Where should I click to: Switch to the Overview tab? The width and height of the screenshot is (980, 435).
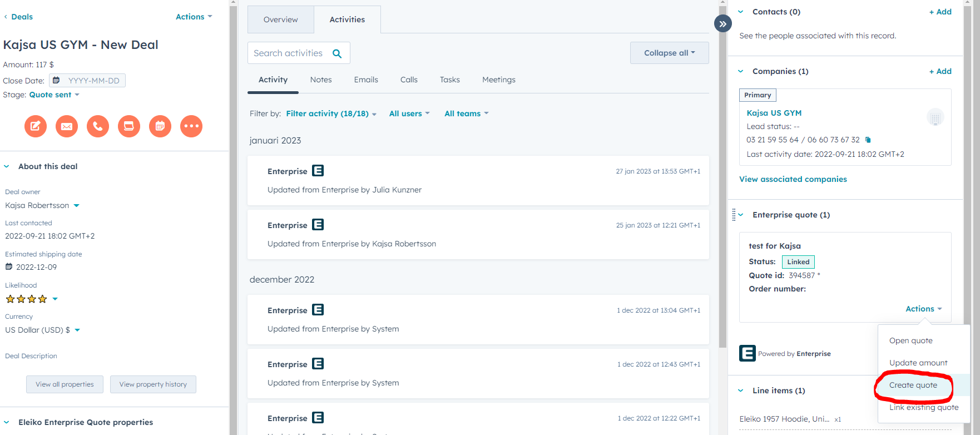click(x=280, y=19)
